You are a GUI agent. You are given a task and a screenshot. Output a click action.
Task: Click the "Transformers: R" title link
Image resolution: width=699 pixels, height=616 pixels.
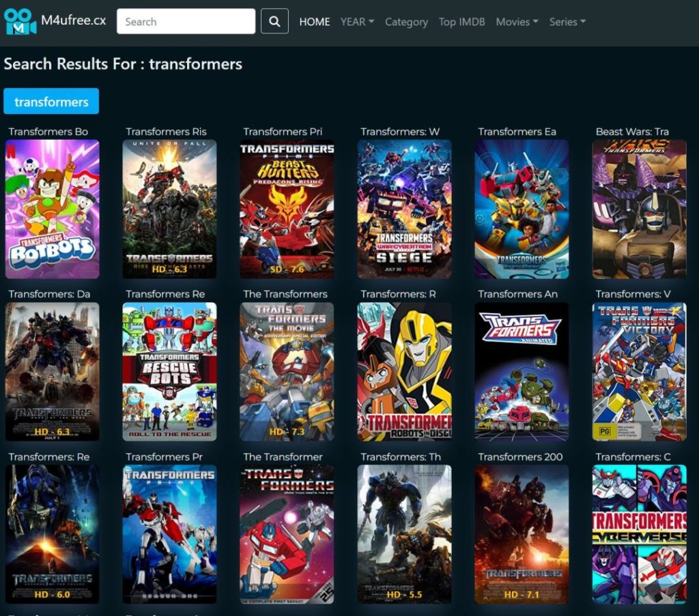point(398,294)
